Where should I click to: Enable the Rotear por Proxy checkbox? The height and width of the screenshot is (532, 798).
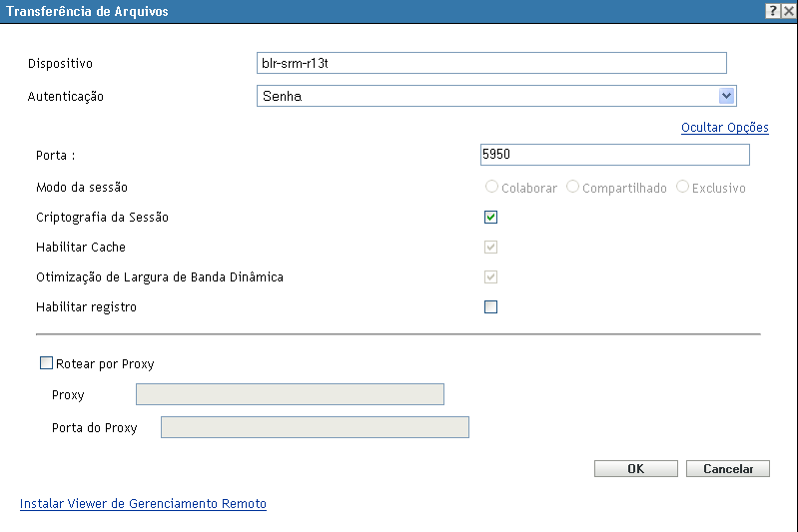(46, 364)
